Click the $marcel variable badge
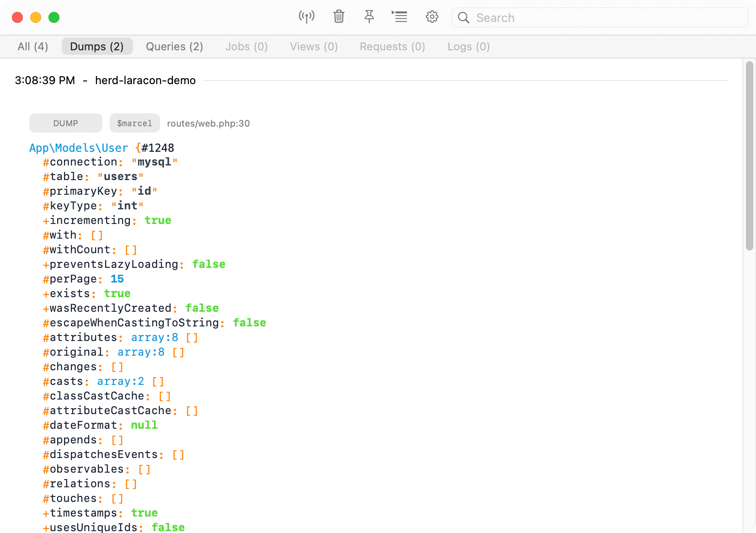 tap(134, 123)
